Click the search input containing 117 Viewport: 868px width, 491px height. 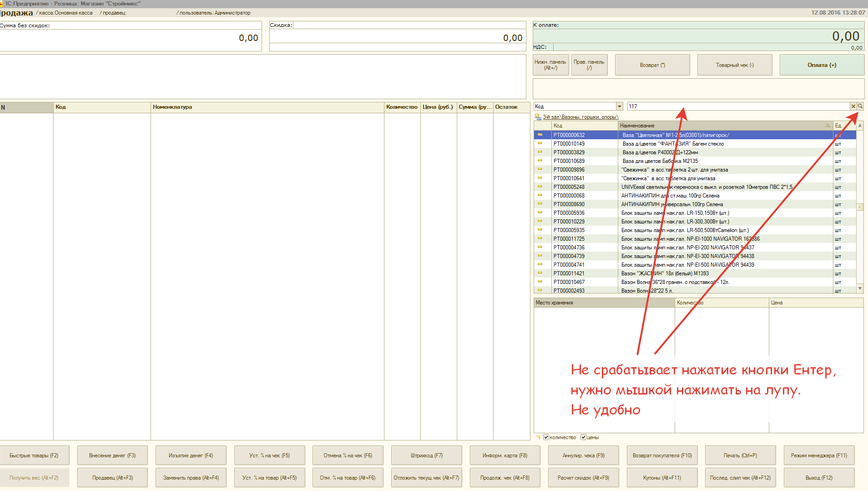point(737,106)
